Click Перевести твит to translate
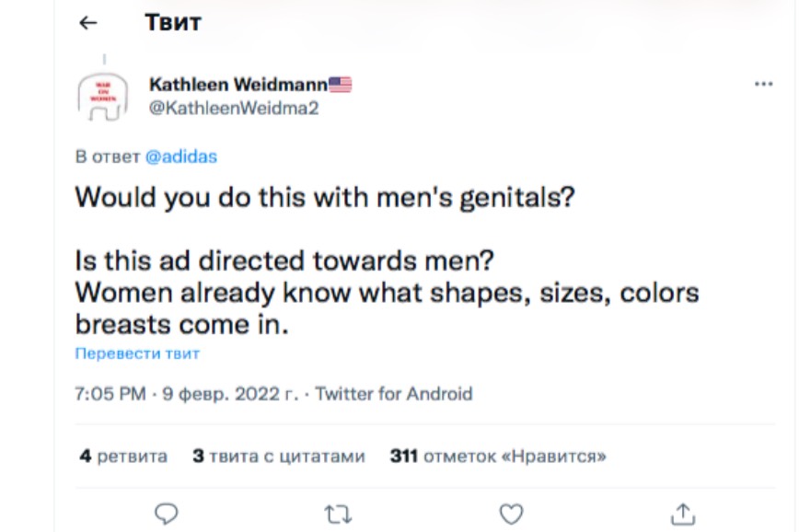799x532 pixels. (x=137, y=353)
